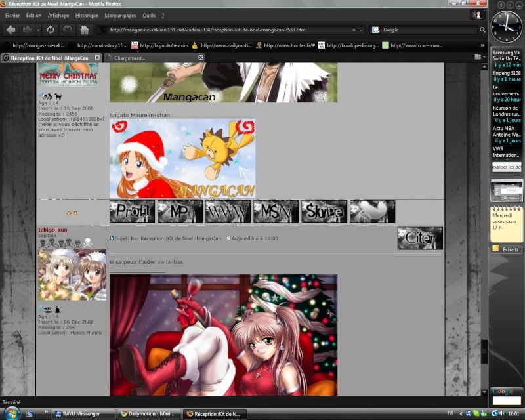Click the Citer quote button
Viewport: 525px width, 420px height.
(420, 238)
